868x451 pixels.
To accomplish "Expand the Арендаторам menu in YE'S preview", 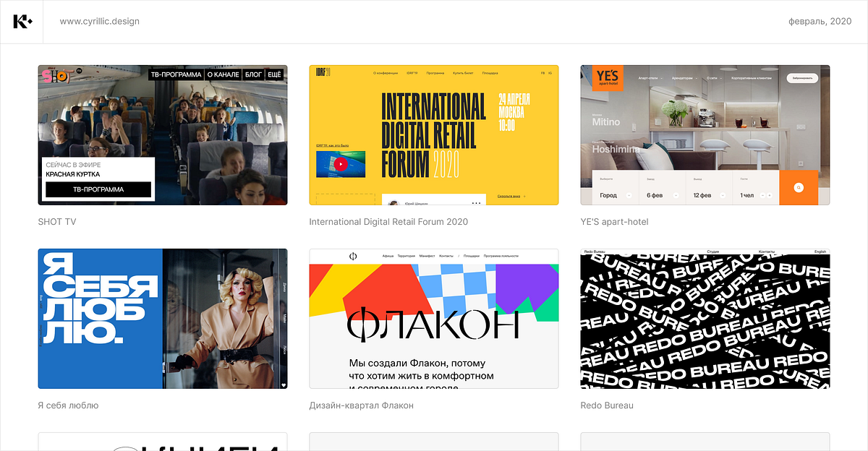I will 684,78.
